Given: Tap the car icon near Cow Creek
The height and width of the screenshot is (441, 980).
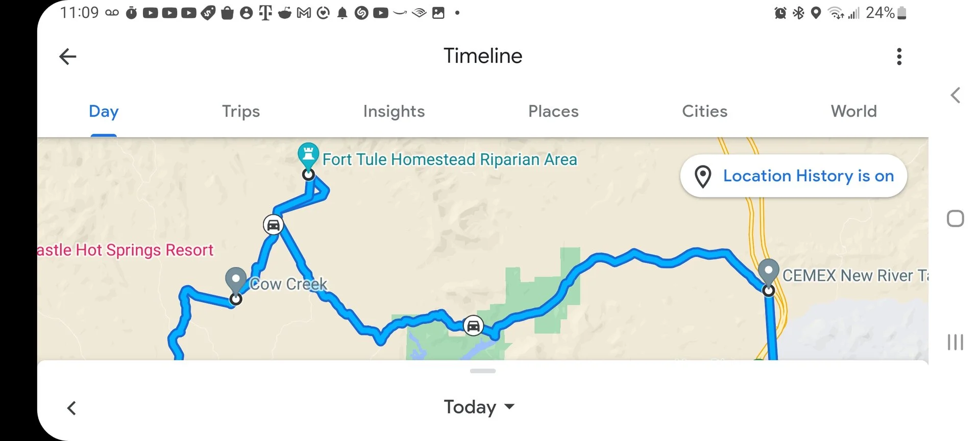Looking at the screenshot, I should [x=274, y=225].
